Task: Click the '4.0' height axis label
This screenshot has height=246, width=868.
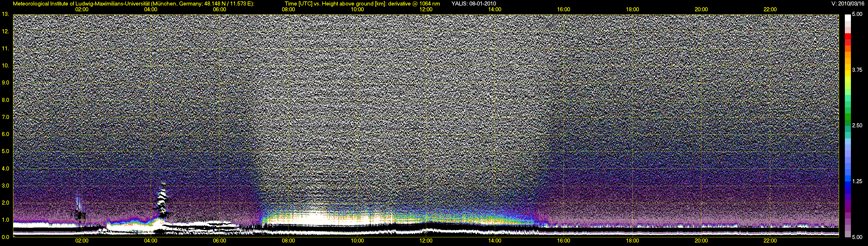Action: pos(5,168)
